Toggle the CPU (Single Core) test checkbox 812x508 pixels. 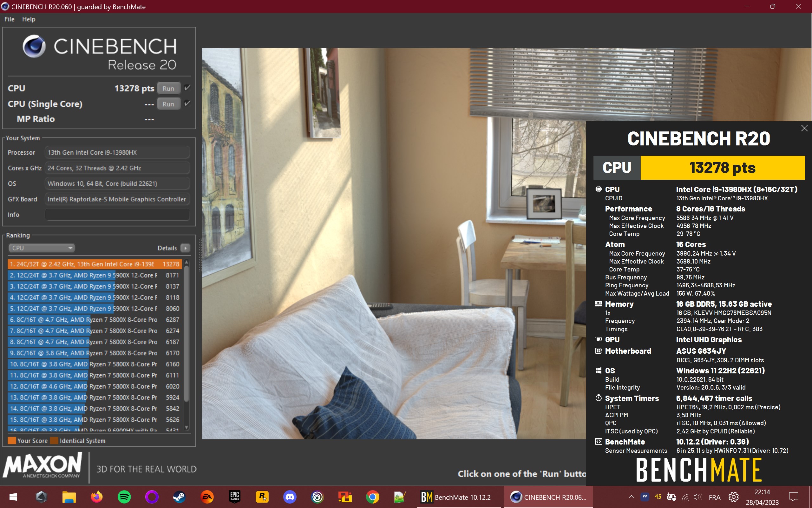tap(187, 103)
